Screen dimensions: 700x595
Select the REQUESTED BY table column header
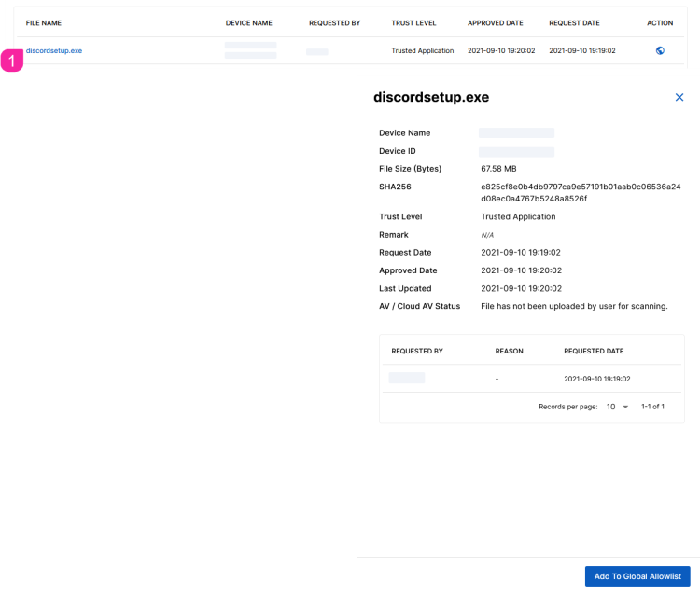[334, 23]
